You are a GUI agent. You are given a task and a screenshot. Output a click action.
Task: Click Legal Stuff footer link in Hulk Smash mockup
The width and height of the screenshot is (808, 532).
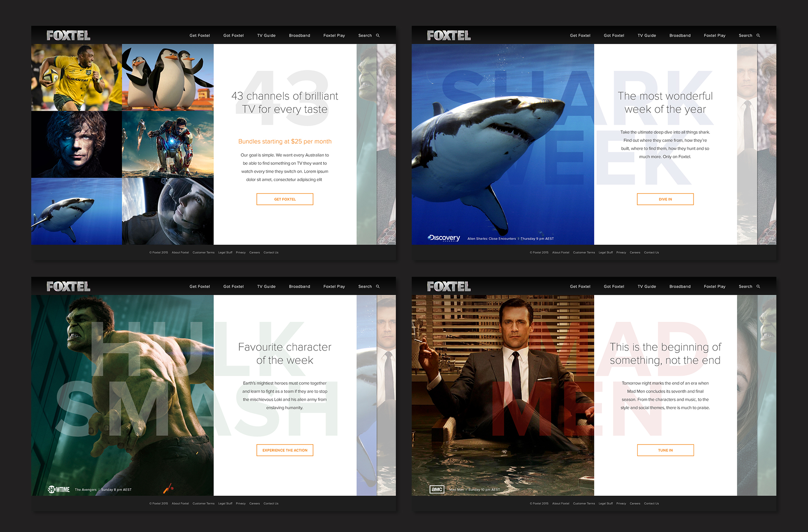click(x=225, y=503)
